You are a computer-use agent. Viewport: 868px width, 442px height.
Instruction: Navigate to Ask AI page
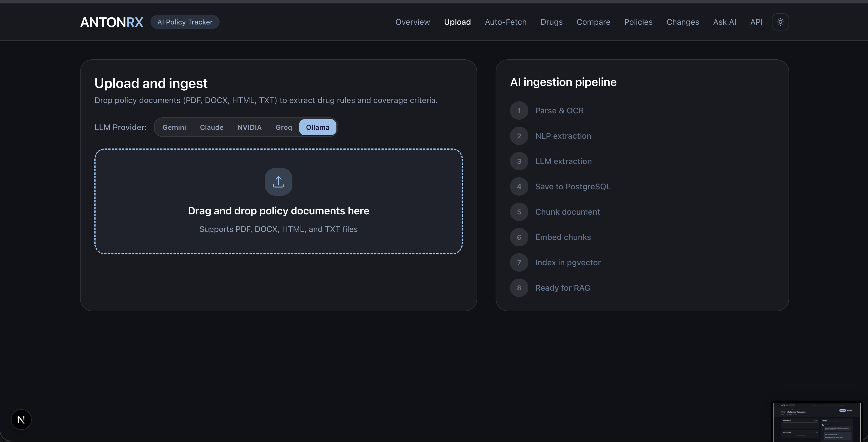[724, 22]
